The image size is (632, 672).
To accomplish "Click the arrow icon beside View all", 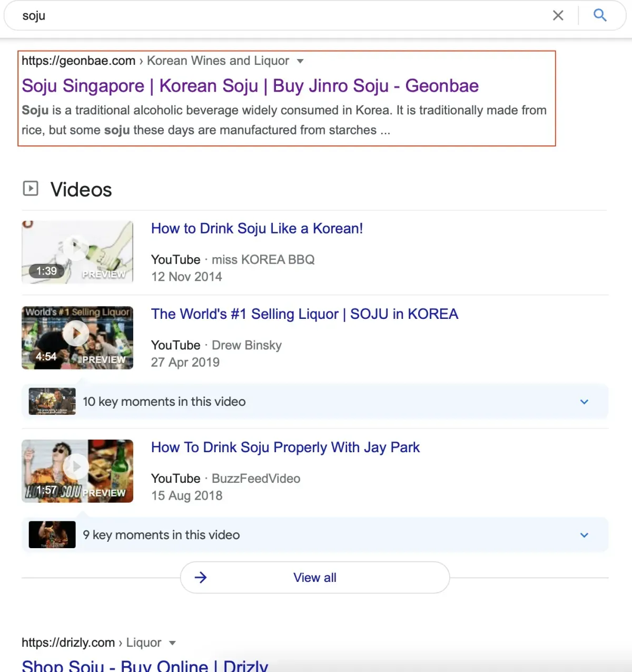I will point(201,578).
